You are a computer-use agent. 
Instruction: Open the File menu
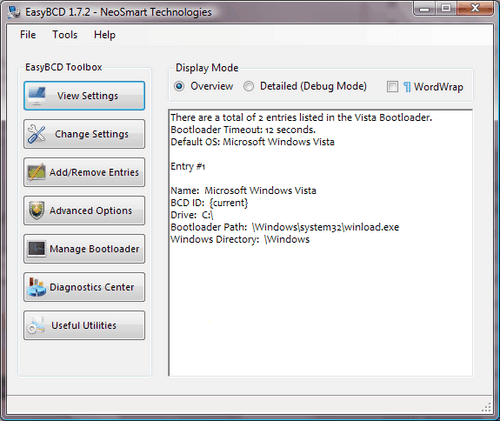click(x=28, y=35)
